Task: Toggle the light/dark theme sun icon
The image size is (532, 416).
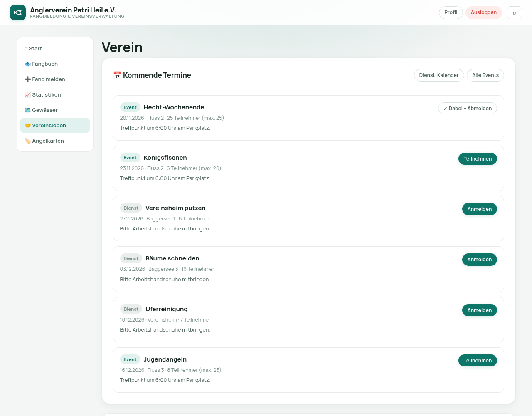Action: coord(515,12)
